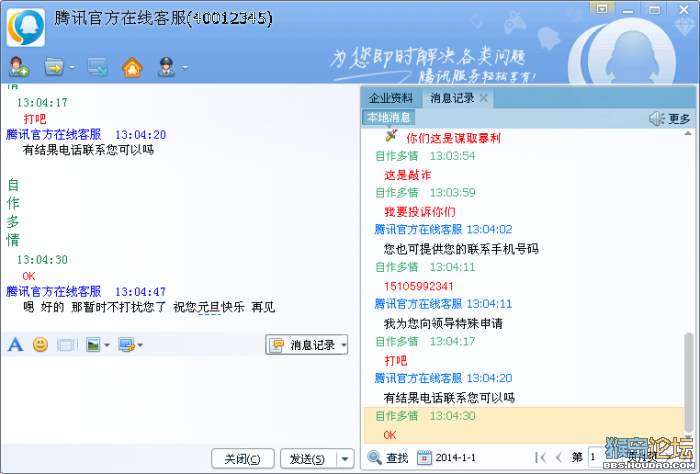Click the pin icon beside 你们这是谋取暴利
This screenshot has height=474, width=700.
[391, 135]
